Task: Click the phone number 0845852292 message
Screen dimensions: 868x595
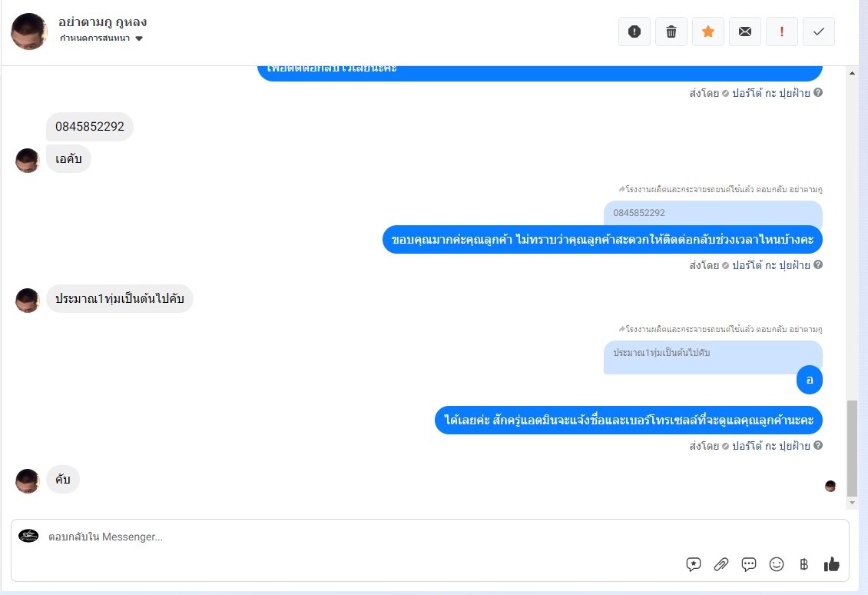Action: pos(90,126)
